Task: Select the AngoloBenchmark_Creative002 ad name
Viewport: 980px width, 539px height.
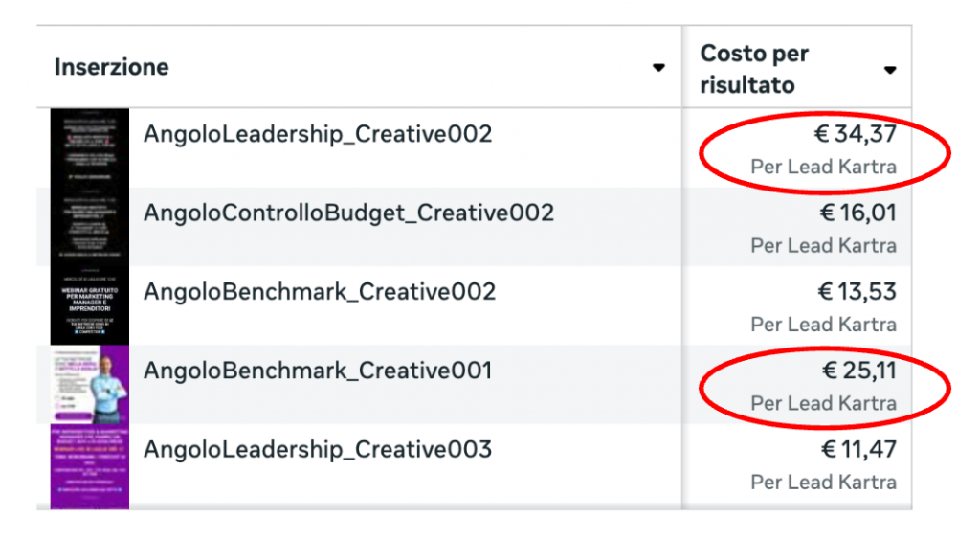Action: coord(320,291)
